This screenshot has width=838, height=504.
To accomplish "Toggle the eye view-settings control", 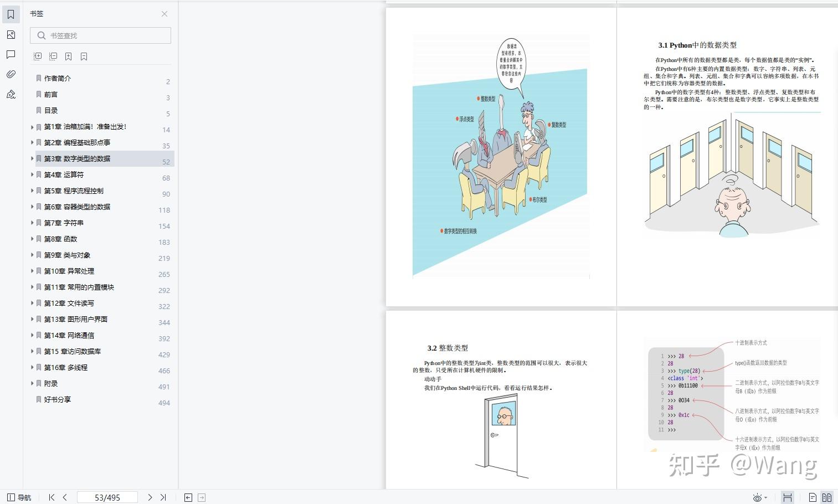I will (757, 497).
